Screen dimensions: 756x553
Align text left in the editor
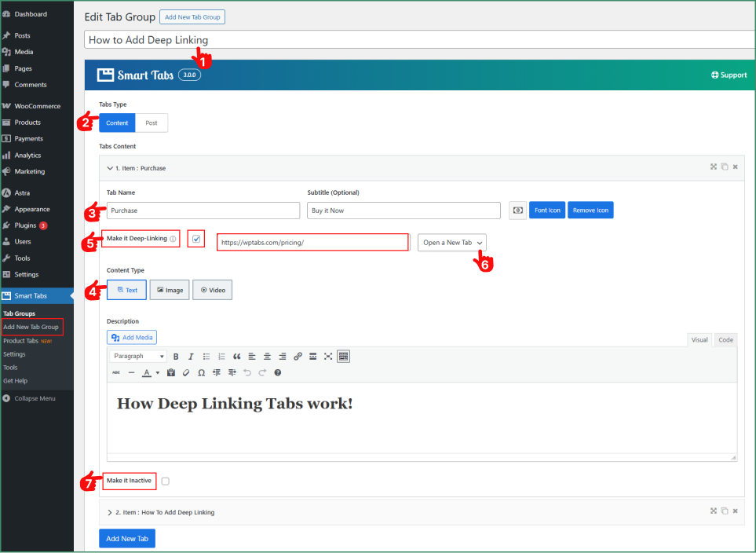click(x=252, y=357)
